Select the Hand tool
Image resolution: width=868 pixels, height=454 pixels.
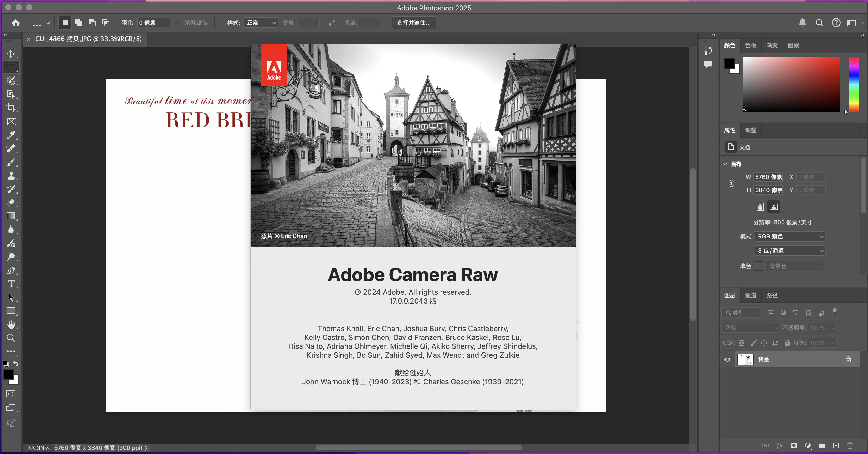11,324
